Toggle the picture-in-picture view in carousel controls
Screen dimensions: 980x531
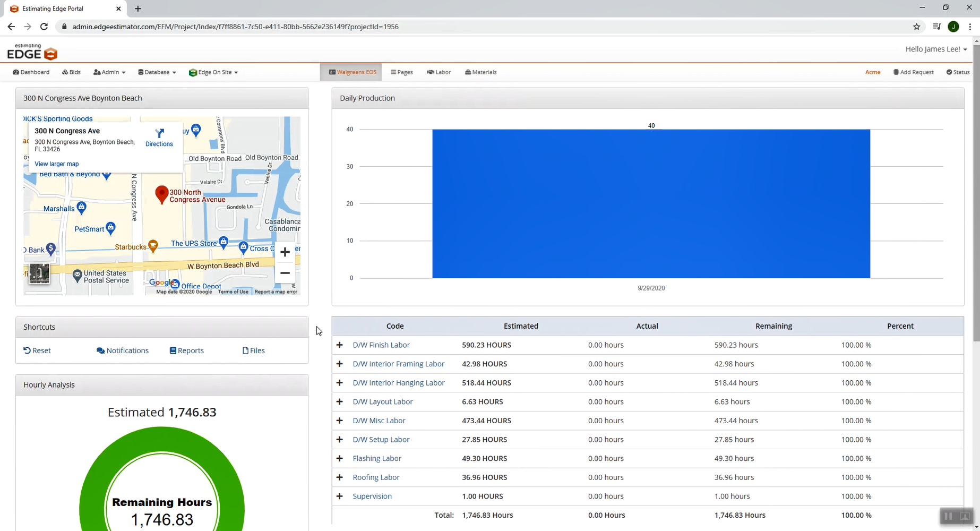click(965, 516)
